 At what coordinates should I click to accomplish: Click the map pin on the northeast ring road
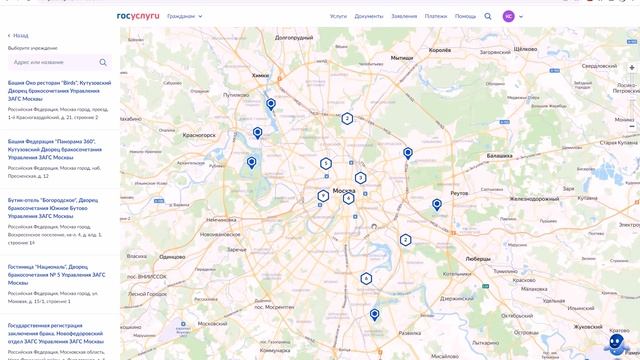408,153
